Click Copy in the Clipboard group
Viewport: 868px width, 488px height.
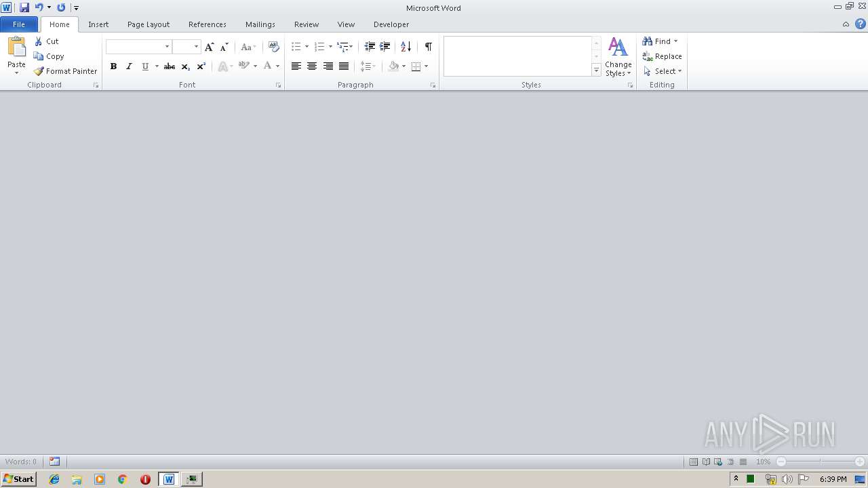(x=49, y=56)
